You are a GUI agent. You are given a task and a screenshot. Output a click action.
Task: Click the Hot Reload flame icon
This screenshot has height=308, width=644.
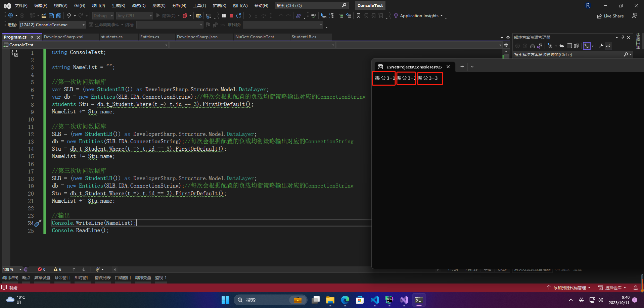coord(185,16)
